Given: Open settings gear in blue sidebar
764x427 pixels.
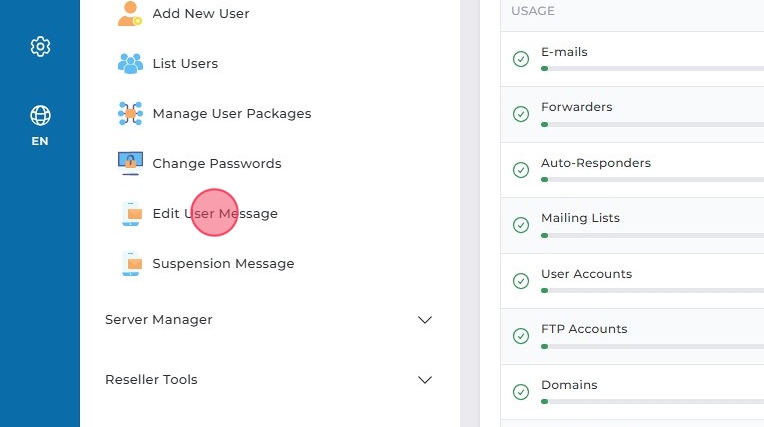Looking at the screenshot, I should [40, 47].
